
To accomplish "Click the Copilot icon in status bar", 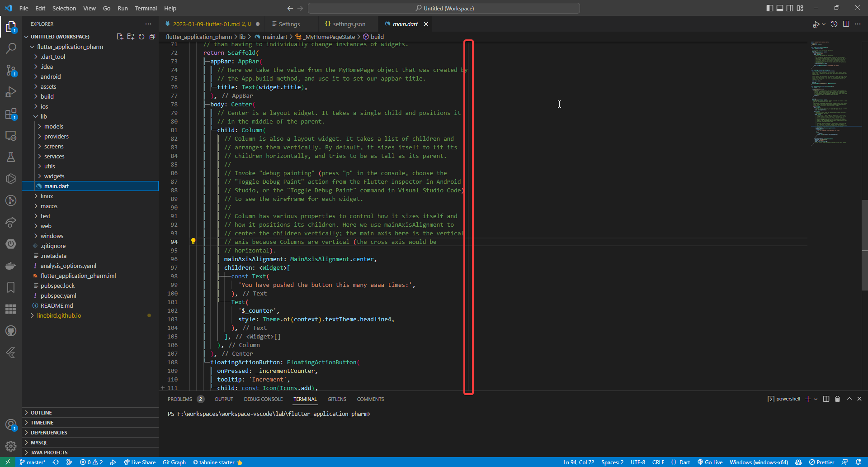I will pyautogui.click(x=798, y=462).
